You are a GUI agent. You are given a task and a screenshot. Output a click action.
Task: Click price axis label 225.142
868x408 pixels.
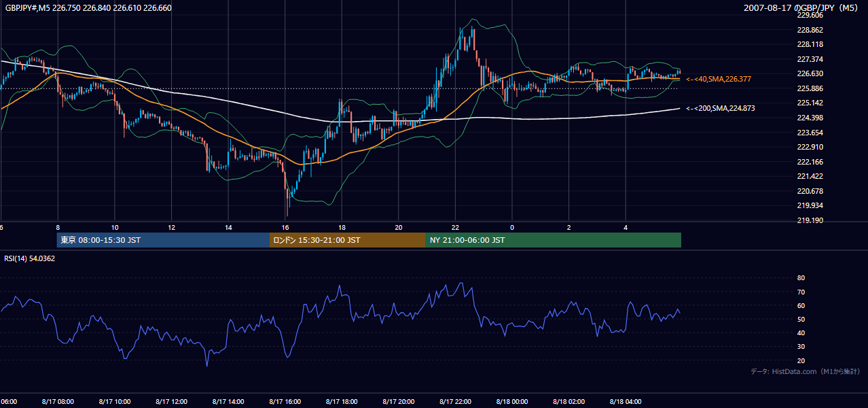[x=810, y=103]
